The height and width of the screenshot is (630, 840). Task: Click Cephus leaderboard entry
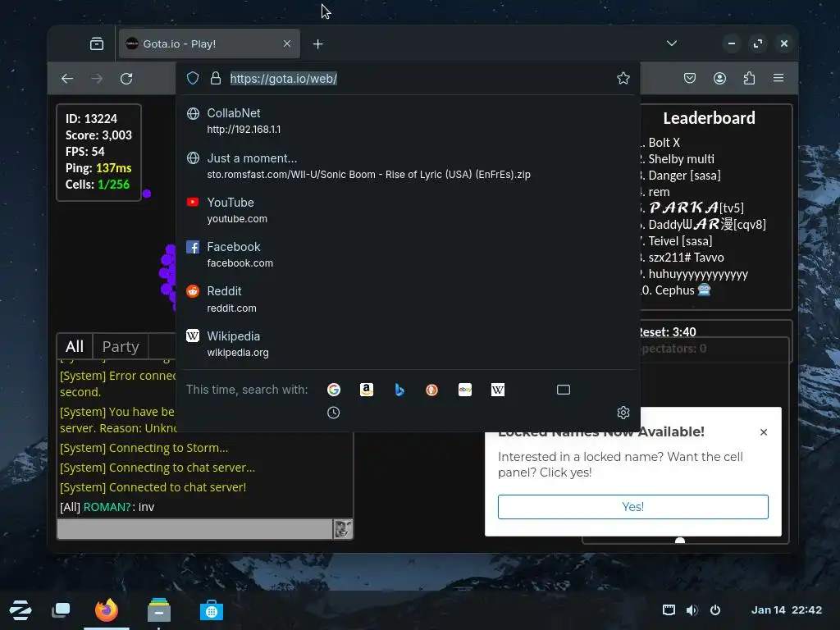pos(682,290)
